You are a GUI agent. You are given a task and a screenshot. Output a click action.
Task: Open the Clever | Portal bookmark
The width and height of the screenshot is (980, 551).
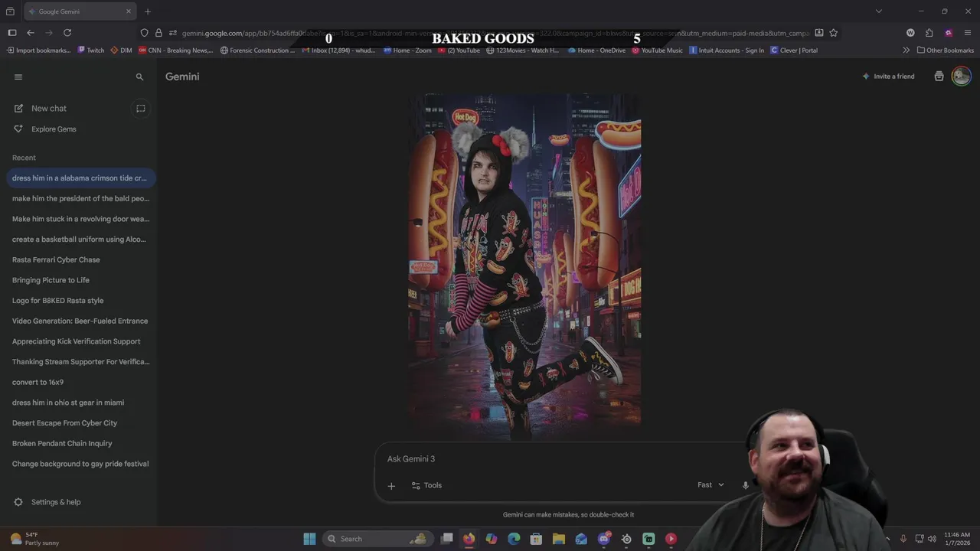[x=794, y=51]
